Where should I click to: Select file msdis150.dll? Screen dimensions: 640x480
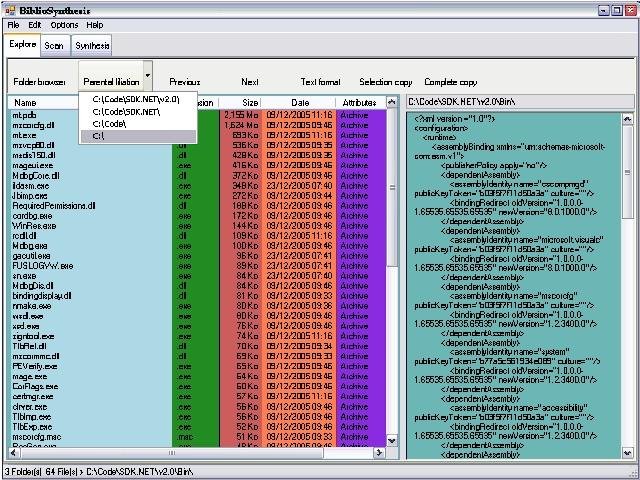pos(34,156)
